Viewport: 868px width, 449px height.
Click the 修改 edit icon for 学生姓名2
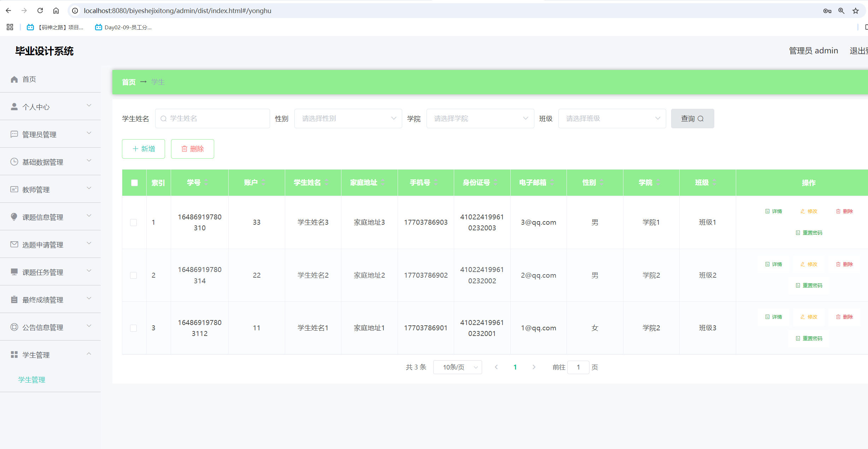tap(809, 264)
